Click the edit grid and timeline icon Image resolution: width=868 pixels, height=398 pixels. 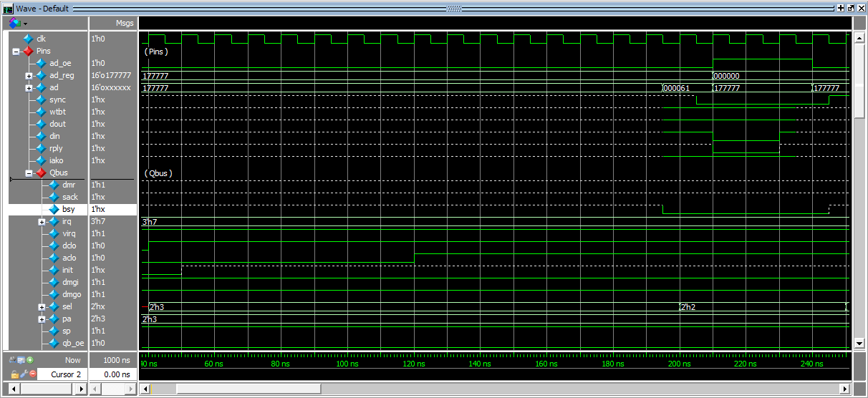pyautogui.click(x=21, y=360)
